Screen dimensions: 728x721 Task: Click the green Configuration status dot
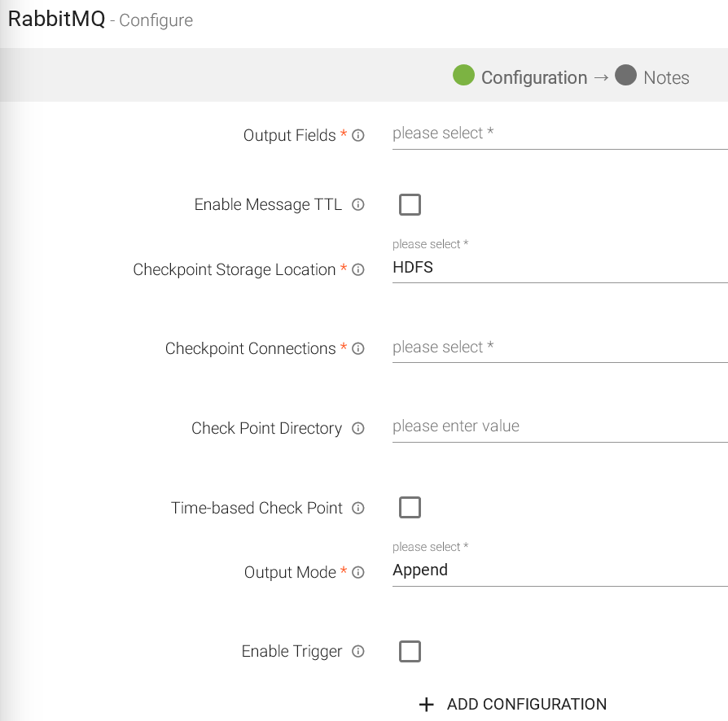(463, 74)
